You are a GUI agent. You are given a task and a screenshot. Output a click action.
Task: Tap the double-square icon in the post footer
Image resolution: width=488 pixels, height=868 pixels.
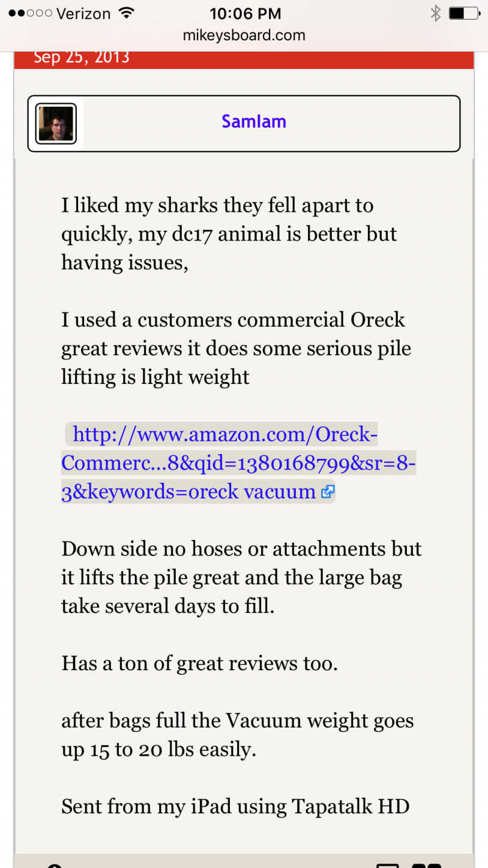click(x=426, y=863)
